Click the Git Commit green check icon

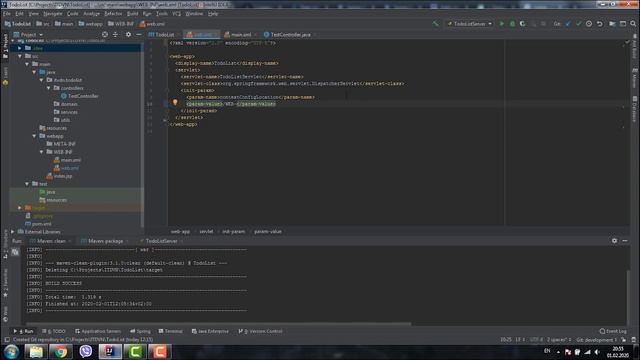coord(578,24)
